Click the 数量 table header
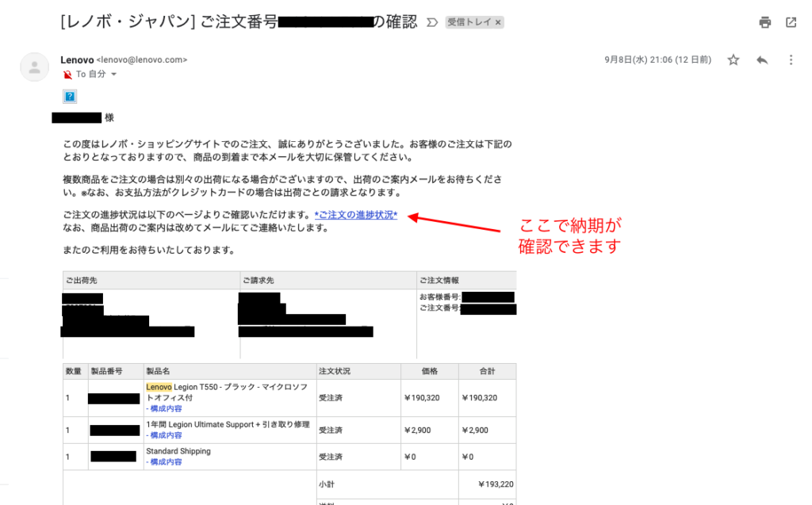This screenshot has height=505, width=812. click(74, 371)
